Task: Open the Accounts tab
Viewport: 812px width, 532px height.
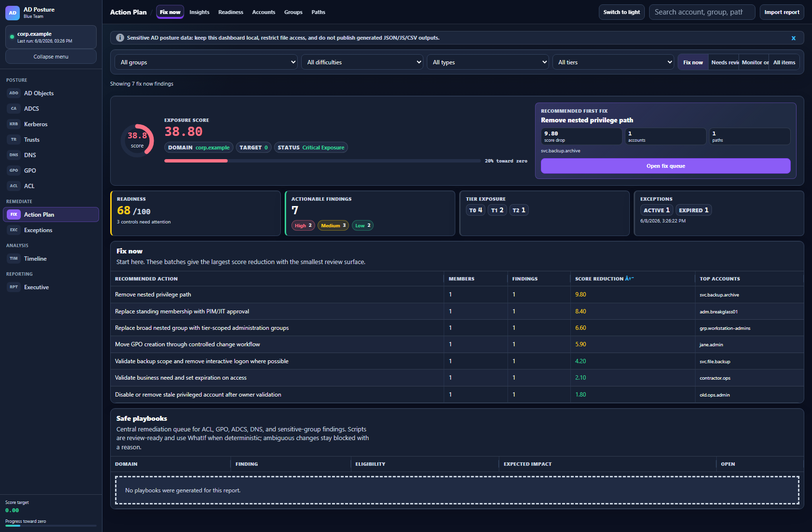Action: [x=264, y=12]
